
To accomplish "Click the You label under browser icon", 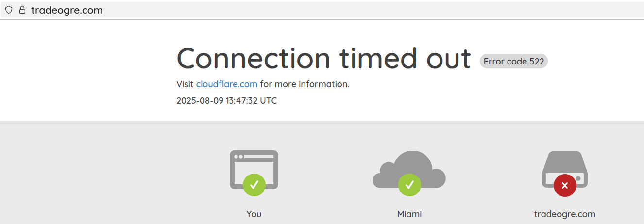I will (x=254, y=214).
